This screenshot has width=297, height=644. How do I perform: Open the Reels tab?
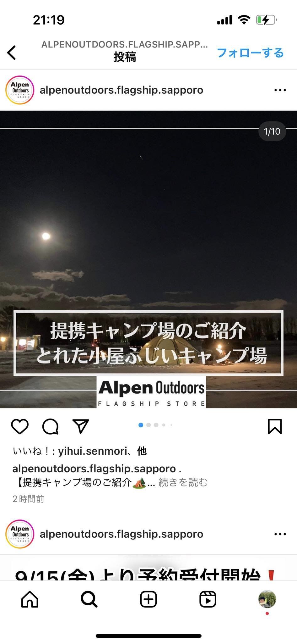[208, 599]
